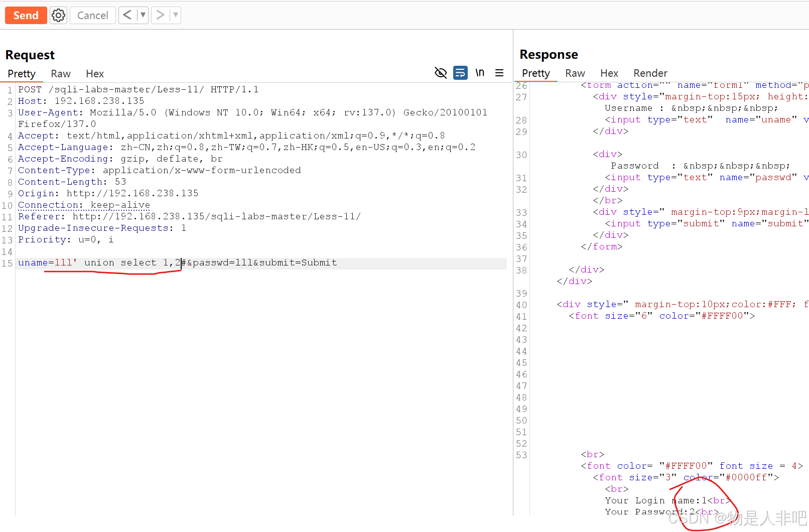Switch Response view to Raw tab
The image size is (809, 532).
pyautogui.click(x=575, y=73)
